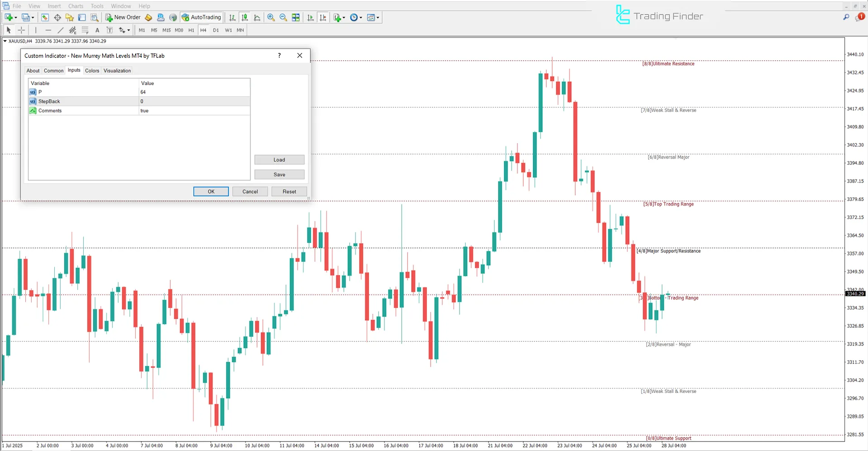This screenshot has width=868, height=451.
Task: Switch chart to candlestick display mode
Action: pyautogui.click(x=244, y=17)
